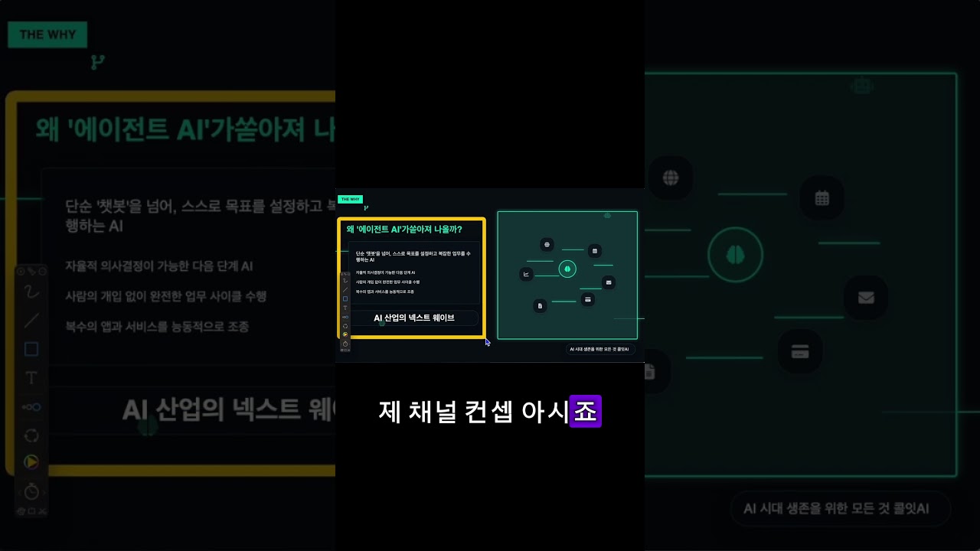980x551 pixels.
Task: Select the T text tool in the small center toolbar
Action: coord(345,308)
